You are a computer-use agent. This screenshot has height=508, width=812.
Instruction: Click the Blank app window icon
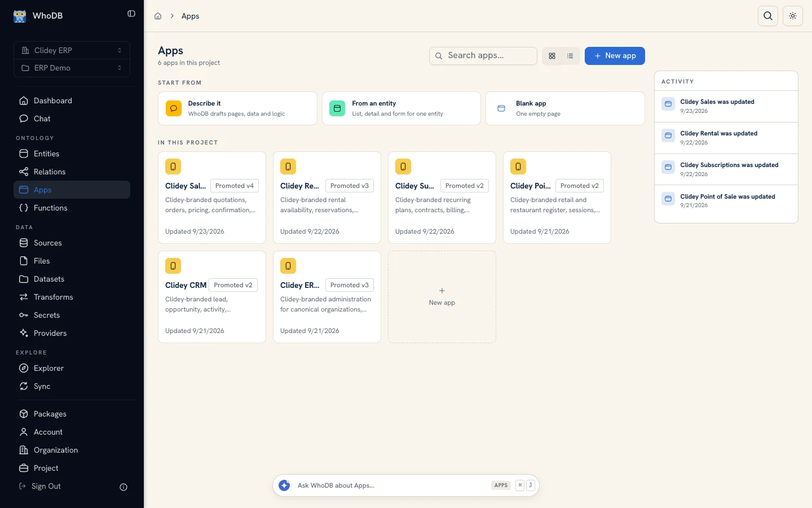click(x=501, y=108)
